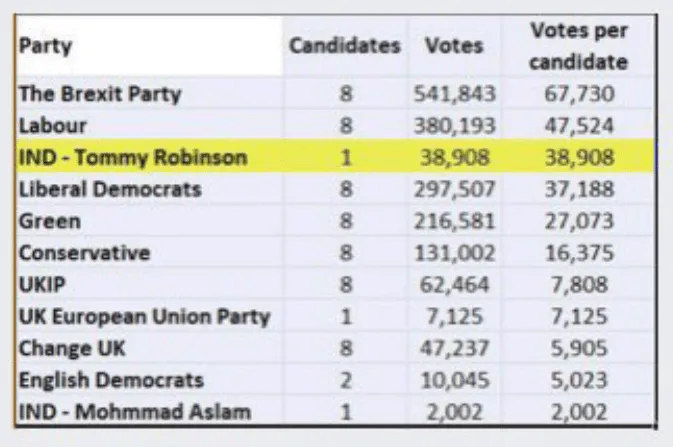The height and width of the screenshot is (447, 673).
Task: Select the Candidates column header
Action: (345, 46)
